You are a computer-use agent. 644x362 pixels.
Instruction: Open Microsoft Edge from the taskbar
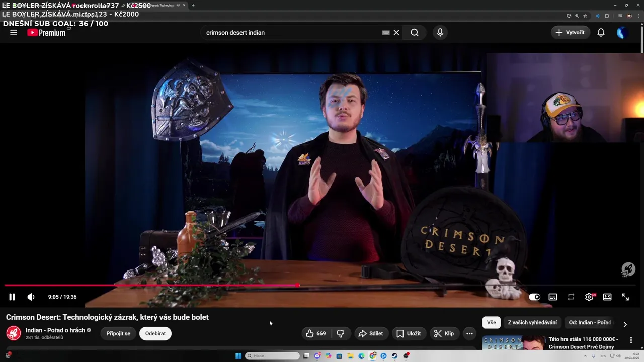pos(361,356)
